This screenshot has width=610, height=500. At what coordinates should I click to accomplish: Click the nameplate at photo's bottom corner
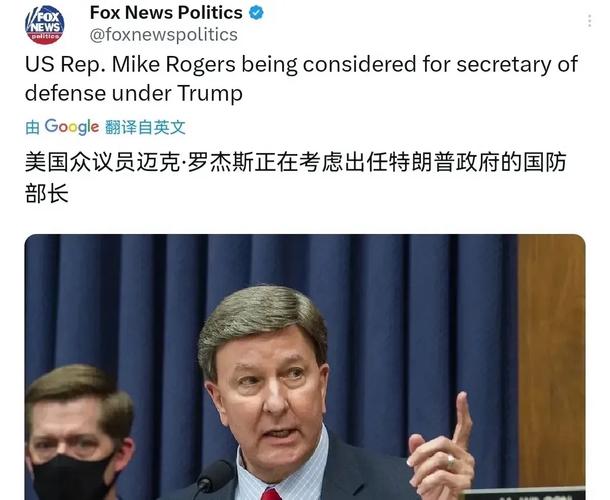click(x=525, y=493)
